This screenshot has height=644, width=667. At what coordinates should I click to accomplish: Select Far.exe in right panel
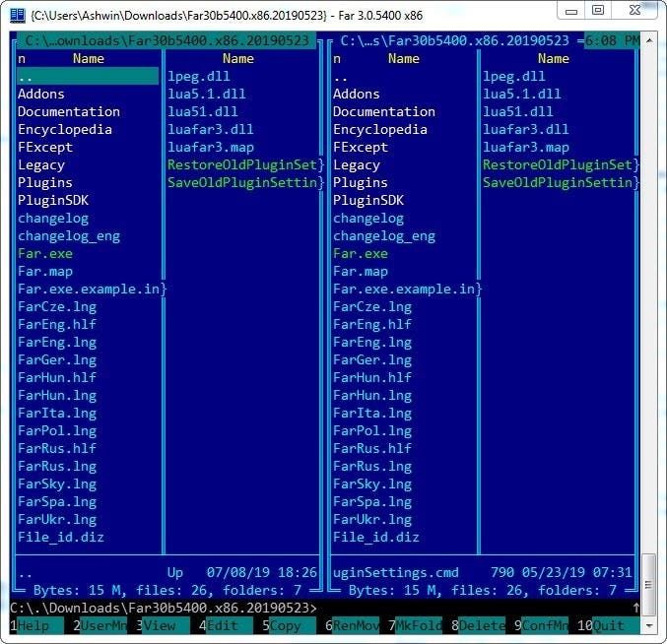tap(361, 254)
